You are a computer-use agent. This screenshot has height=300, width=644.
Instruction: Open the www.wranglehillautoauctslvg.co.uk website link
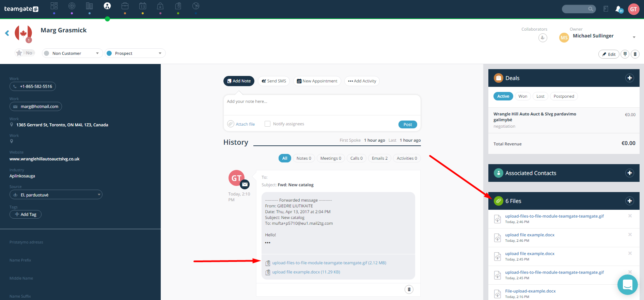coord(45,159)
